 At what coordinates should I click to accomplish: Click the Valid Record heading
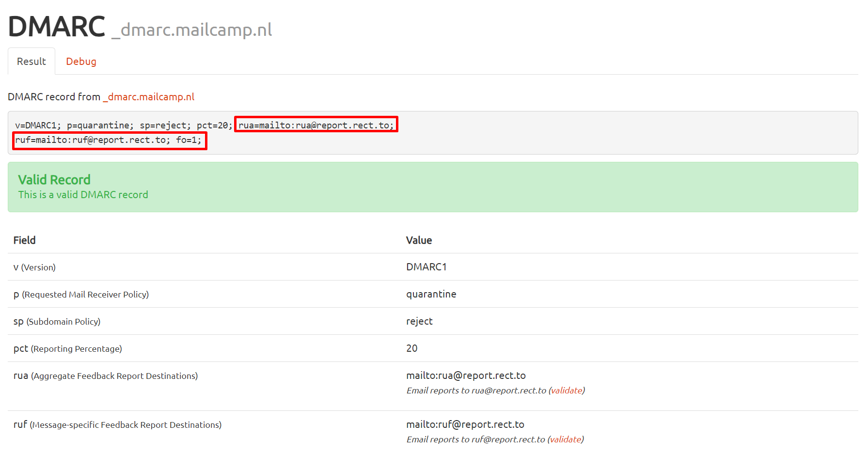(54, 180)
